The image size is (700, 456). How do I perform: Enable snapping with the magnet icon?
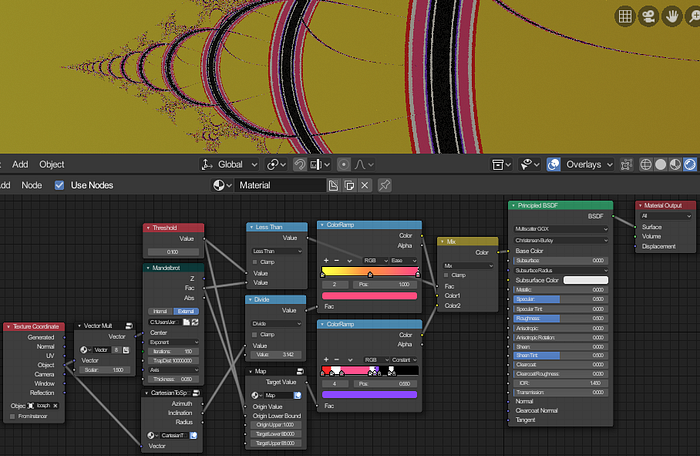pos(300,165)
